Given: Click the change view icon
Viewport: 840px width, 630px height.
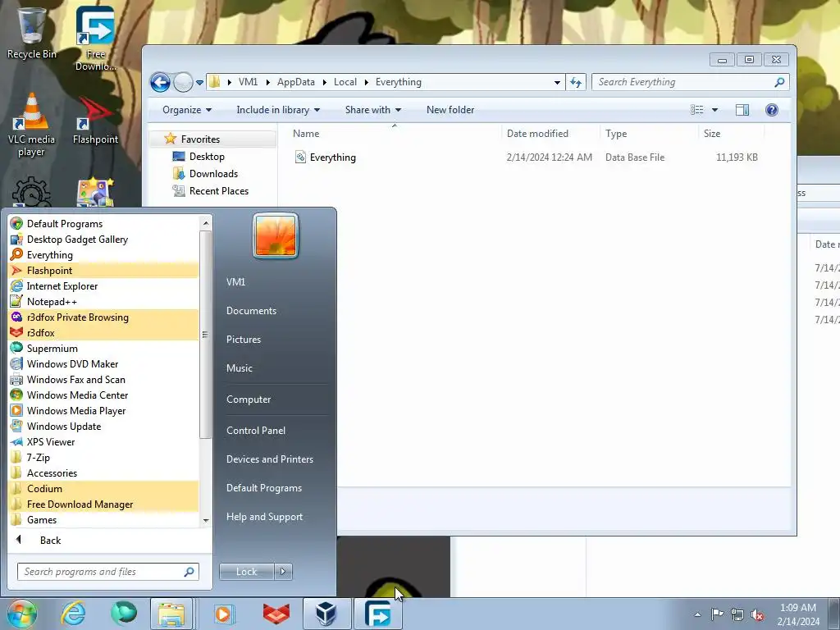Looking at the screenshot, I should [x=697, y=110].
